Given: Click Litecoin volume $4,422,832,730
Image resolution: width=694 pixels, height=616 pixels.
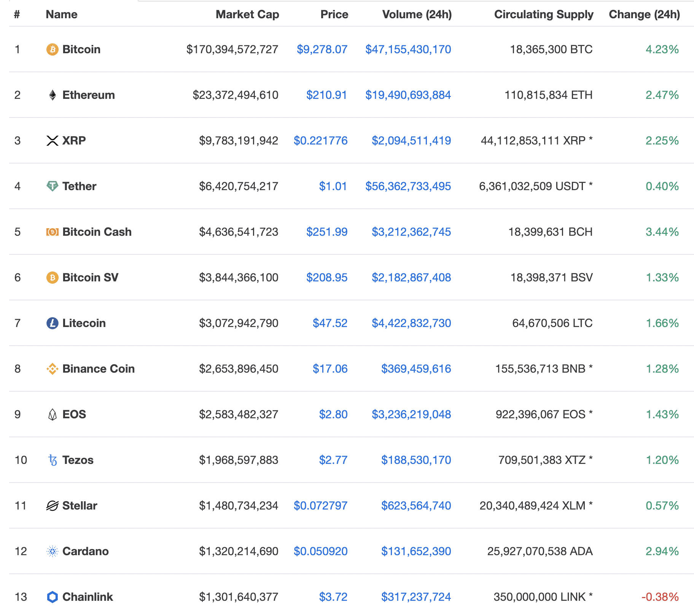Looking at the screenshot, I should click(411, 323).
